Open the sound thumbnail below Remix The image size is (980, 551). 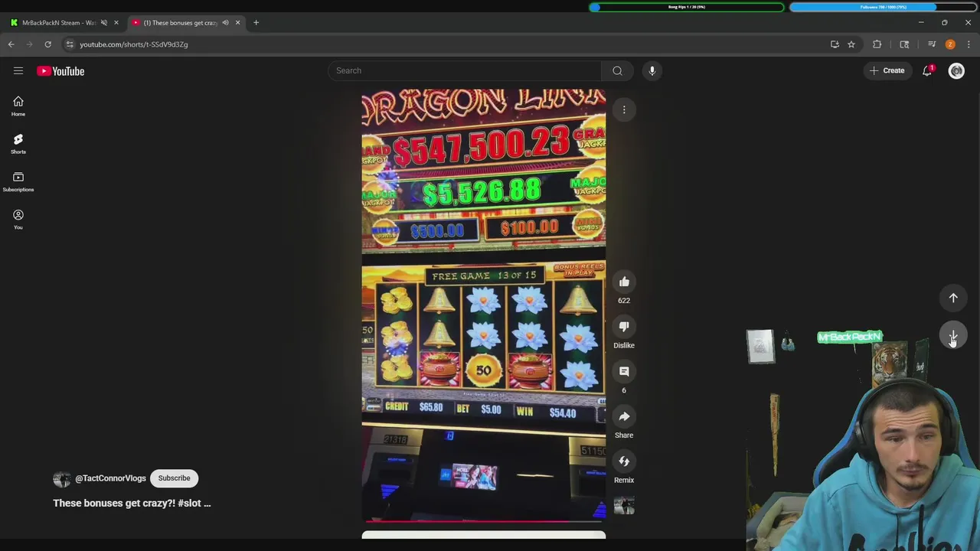pyautogui.click(x=624, y=505)
